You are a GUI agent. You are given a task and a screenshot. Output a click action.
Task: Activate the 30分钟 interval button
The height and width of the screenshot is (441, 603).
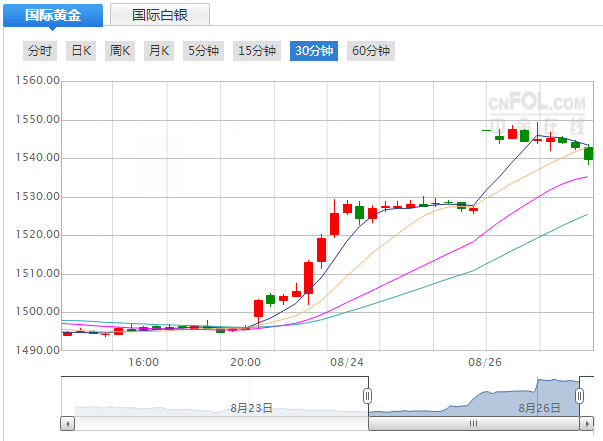tap(314, 51)
